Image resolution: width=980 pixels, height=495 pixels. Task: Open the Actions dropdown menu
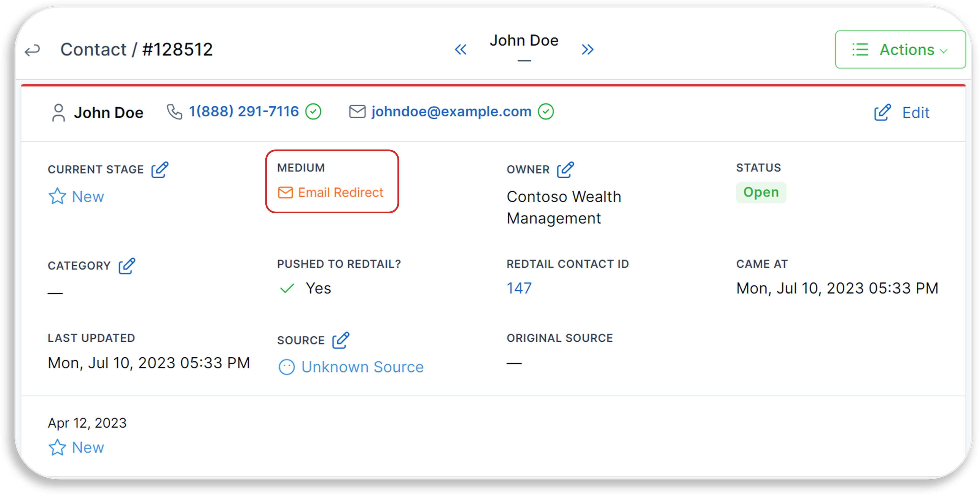900,50
